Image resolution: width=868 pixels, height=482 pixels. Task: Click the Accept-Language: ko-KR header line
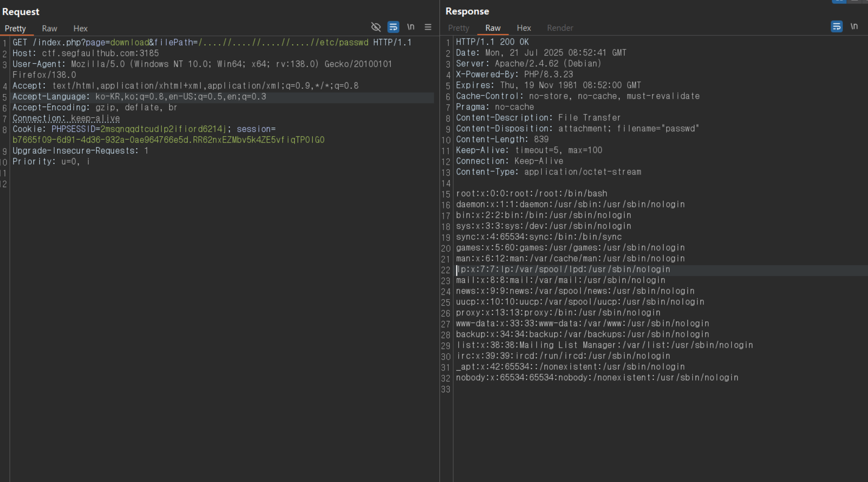tap(139, 97)
